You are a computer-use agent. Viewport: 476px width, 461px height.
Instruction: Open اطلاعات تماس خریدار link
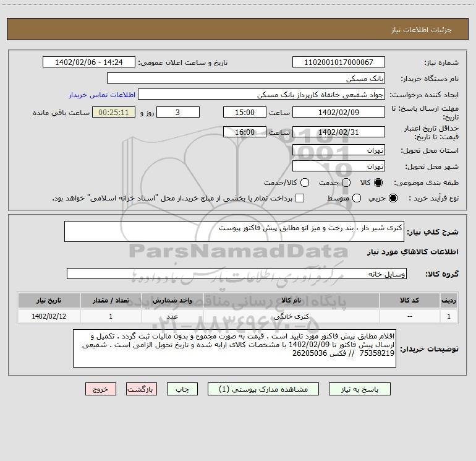tap(102, 95)
